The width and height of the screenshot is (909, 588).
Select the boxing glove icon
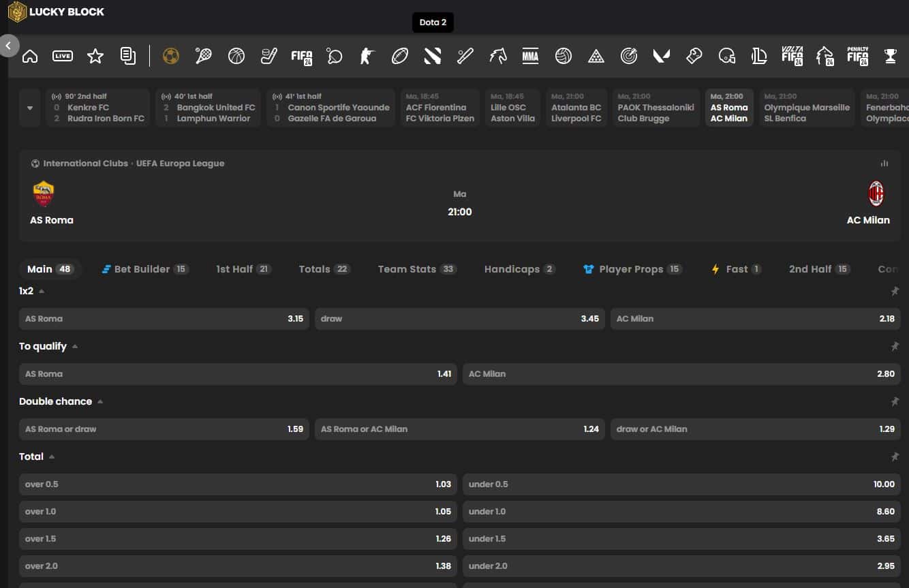(694, 56)
